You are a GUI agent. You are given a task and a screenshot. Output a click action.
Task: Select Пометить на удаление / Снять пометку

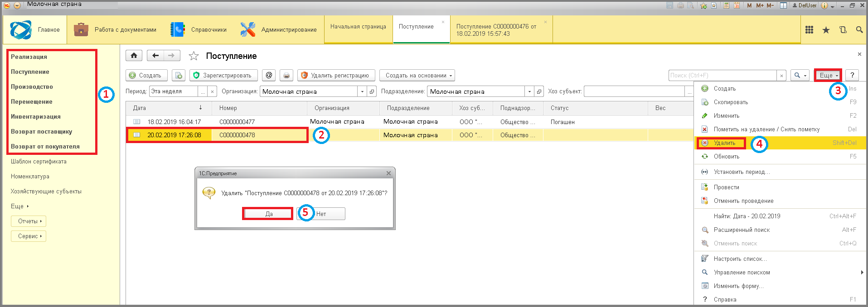[780, 129]
